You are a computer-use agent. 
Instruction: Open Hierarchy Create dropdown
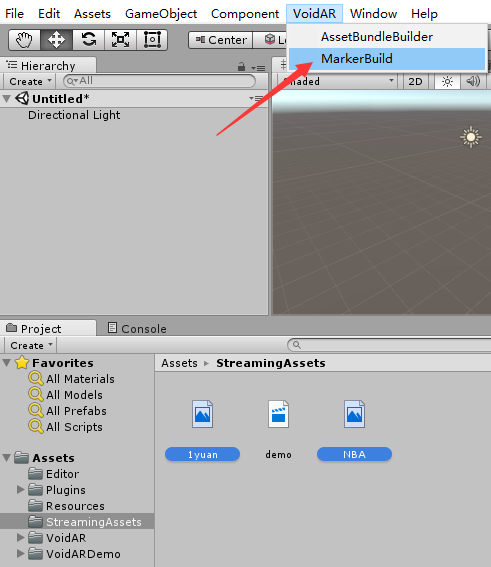[30, 81]
